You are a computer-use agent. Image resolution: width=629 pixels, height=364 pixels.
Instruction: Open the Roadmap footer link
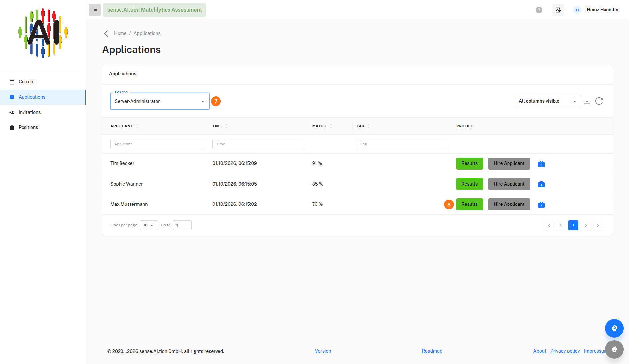(432, 351)
